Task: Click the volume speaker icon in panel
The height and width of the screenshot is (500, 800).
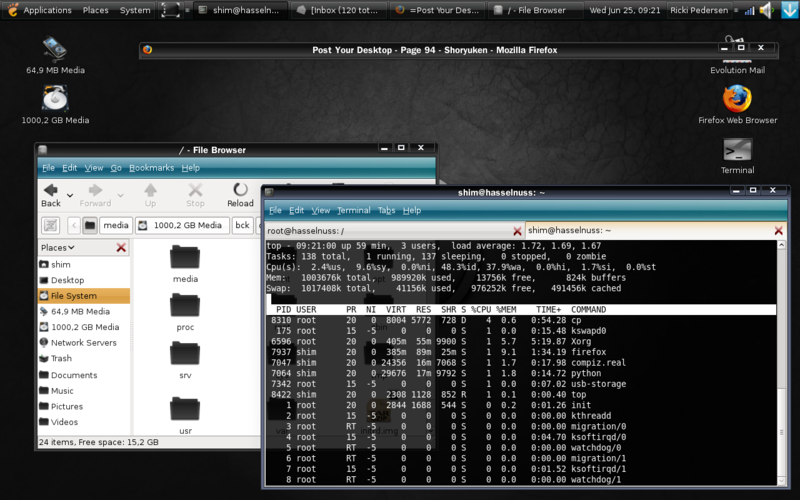Action: click(x=765, y=10)
